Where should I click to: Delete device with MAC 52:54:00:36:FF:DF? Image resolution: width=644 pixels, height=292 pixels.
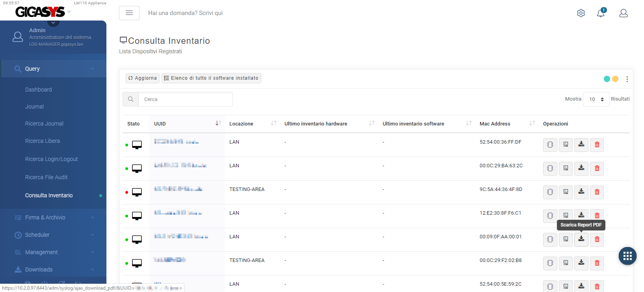pos(597,145)
